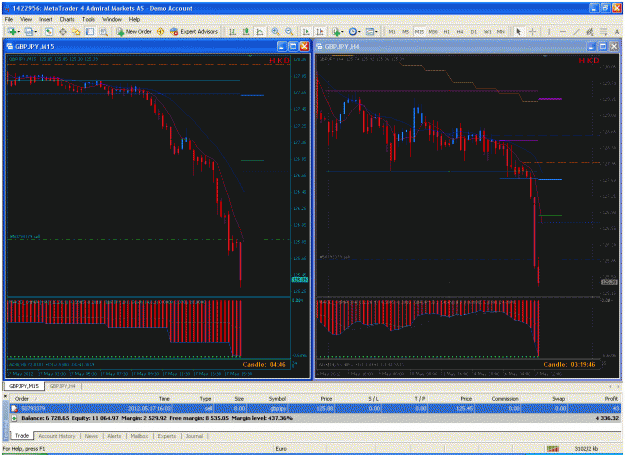Switch to GBPJPY,M15 chart tab
Screen dimensions: 625x455
[24, 386]
